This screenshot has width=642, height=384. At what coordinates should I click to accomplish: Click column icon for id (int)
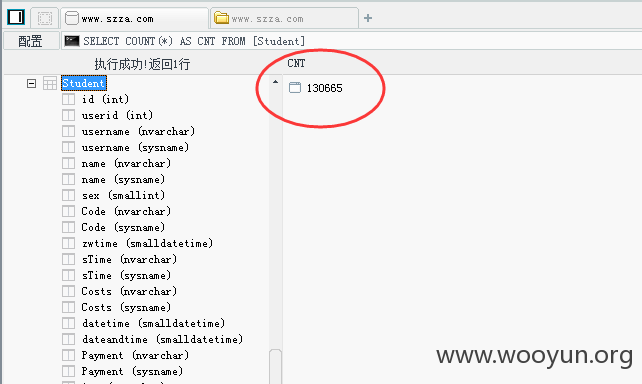click(68, 99)
